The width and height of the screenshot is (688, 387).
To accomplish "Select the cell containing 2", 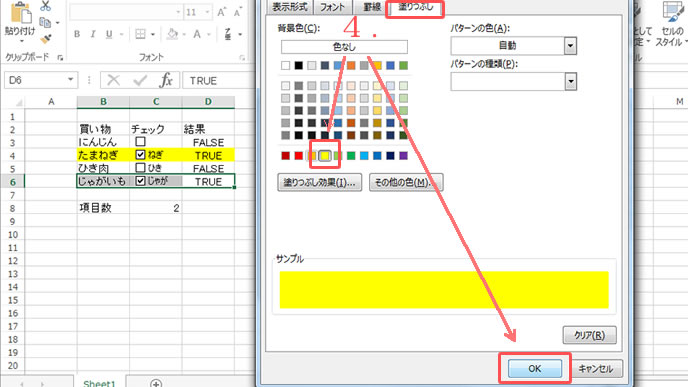I will [156, 208].
